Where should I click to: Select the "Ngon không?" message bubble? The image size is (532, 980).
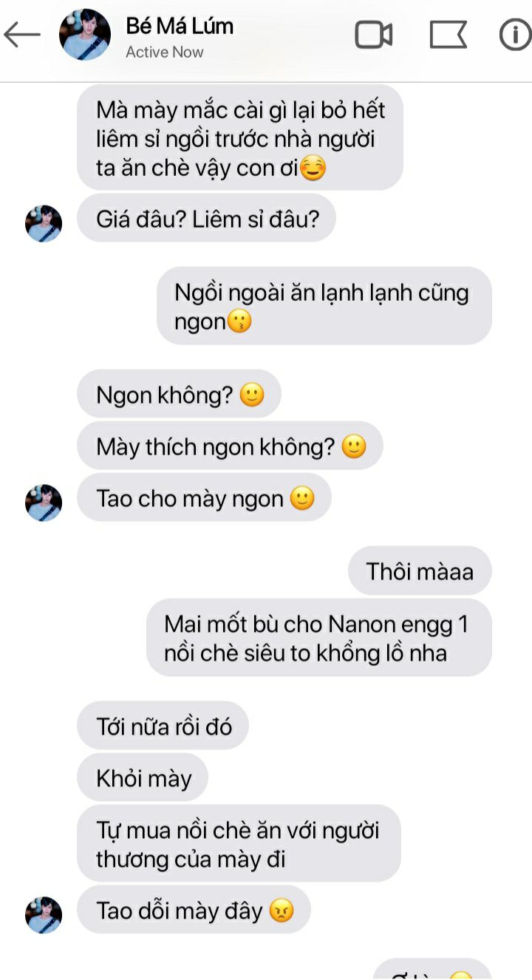(x=180, y=395)
